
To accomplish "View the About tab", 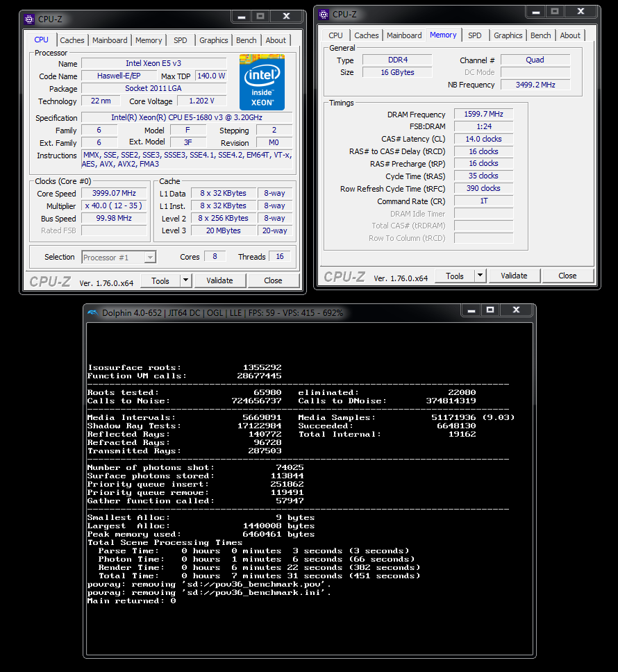I will 276,40.
